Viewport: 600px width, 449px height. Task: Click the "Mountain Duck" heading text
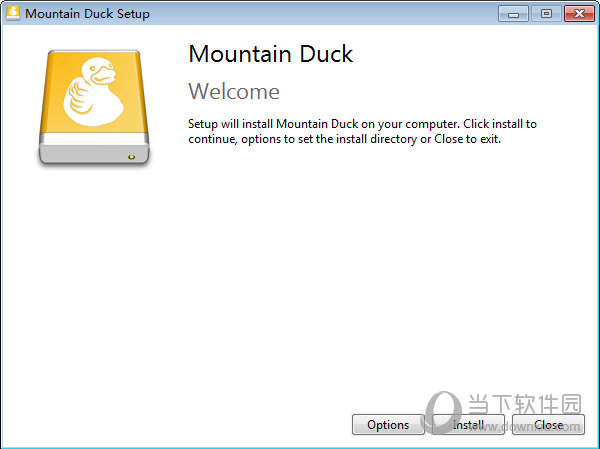point(271,54)
